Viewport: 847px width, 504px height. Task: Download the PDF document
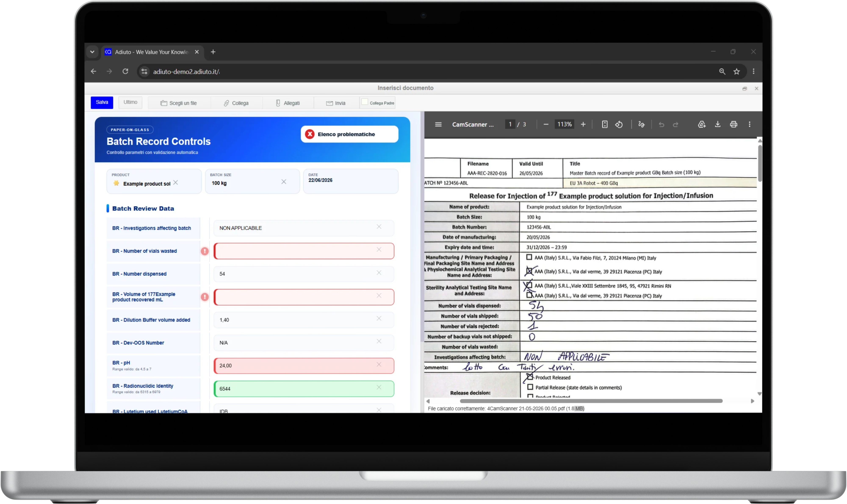[718, 124]
